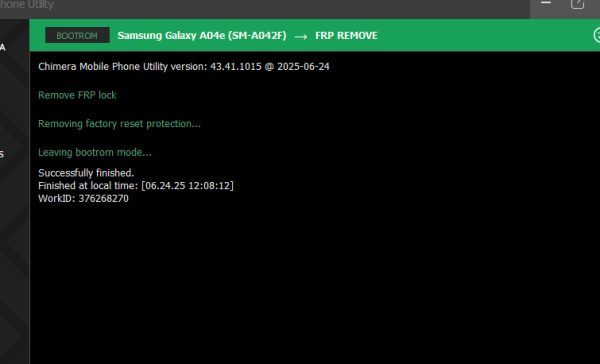Minimize the Chimera utility window

coord(546,3)
